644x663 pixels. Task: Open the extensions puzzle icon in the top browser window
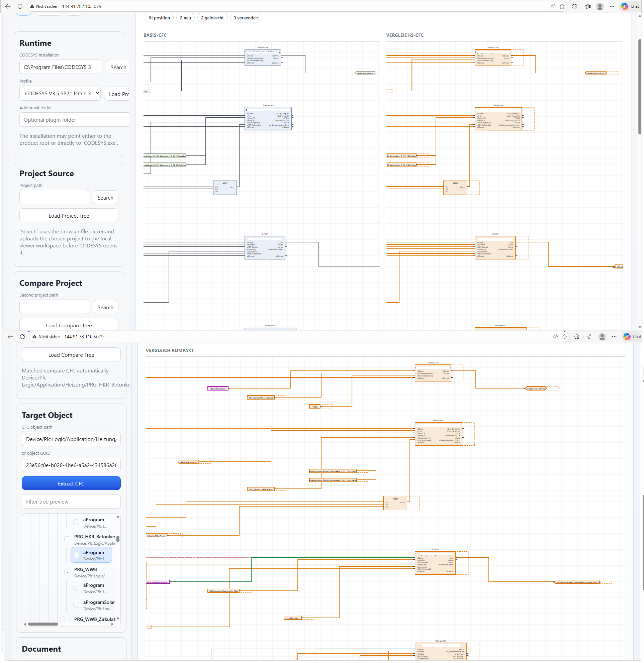pos(574,6)
